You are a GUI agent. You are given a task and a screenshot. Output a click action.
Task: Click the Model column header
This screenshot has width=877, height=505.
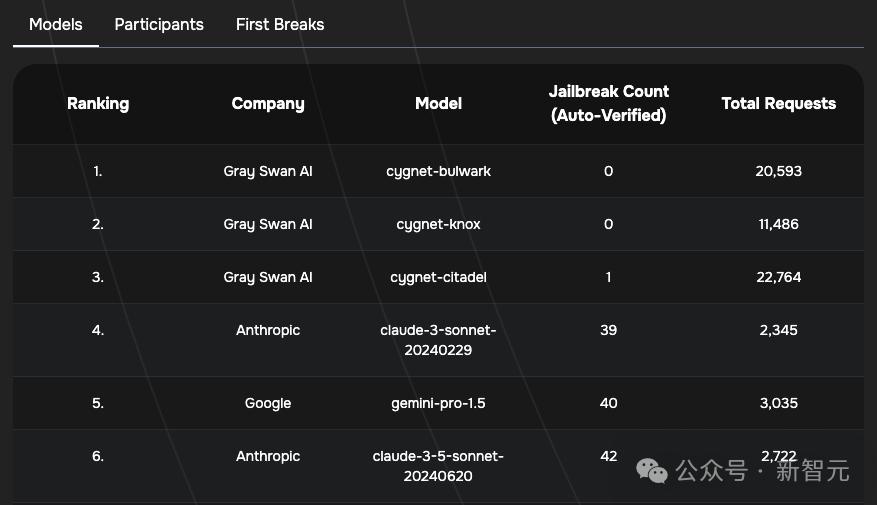tap(438, 103)
